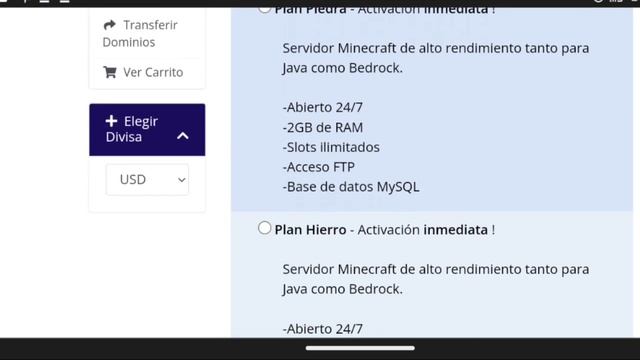
Task: Click the plus icon beside Elegir Divisa
Action: click(111, 121)
